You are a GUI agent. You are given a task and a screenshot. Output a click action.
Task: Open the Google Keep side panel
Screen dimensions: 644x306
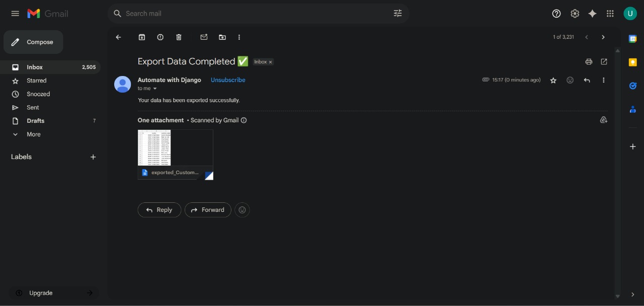point(633,62)
